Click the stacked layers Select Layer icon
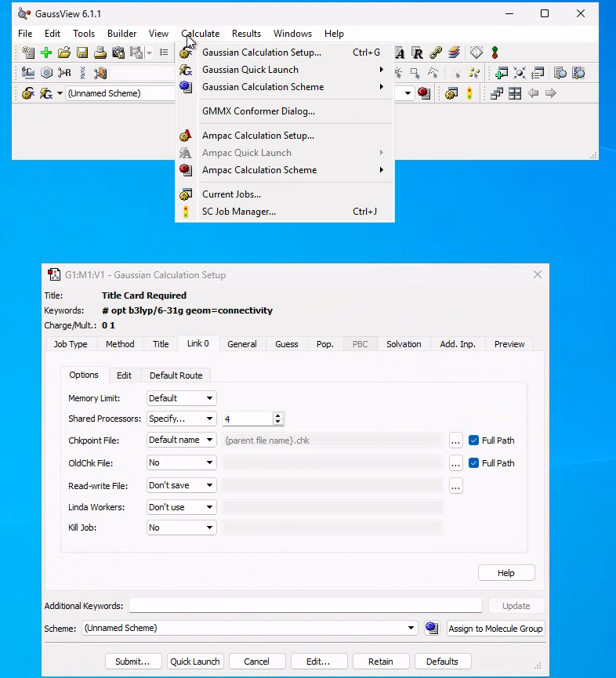616x678 pixels. pos(454,53)
